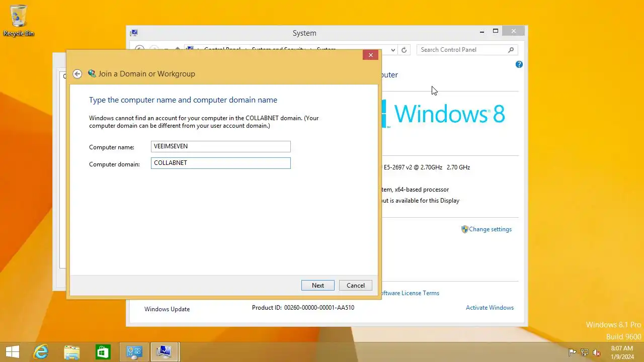Click the network tray icon

tap(585, 352)
